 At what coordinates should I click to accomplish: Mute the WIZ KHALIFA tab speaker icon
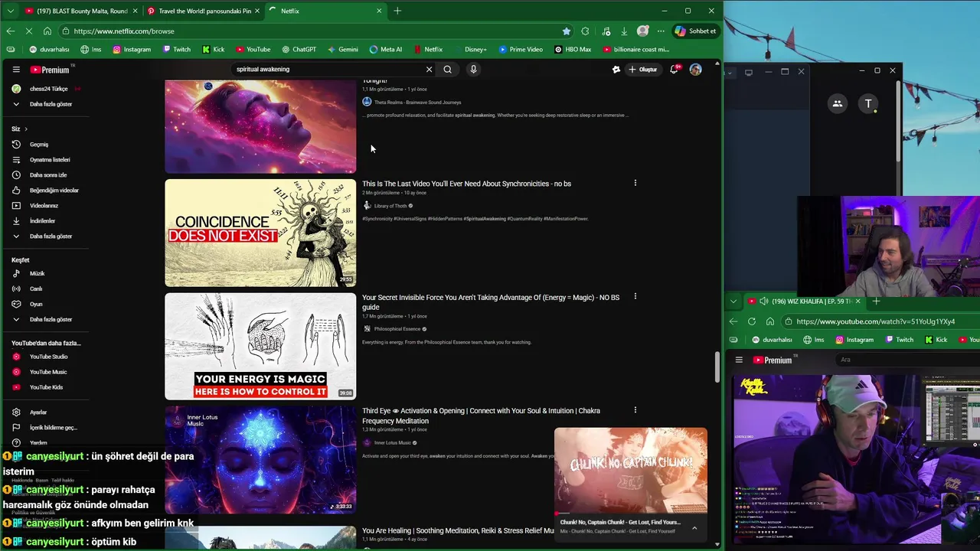point(763,302)
